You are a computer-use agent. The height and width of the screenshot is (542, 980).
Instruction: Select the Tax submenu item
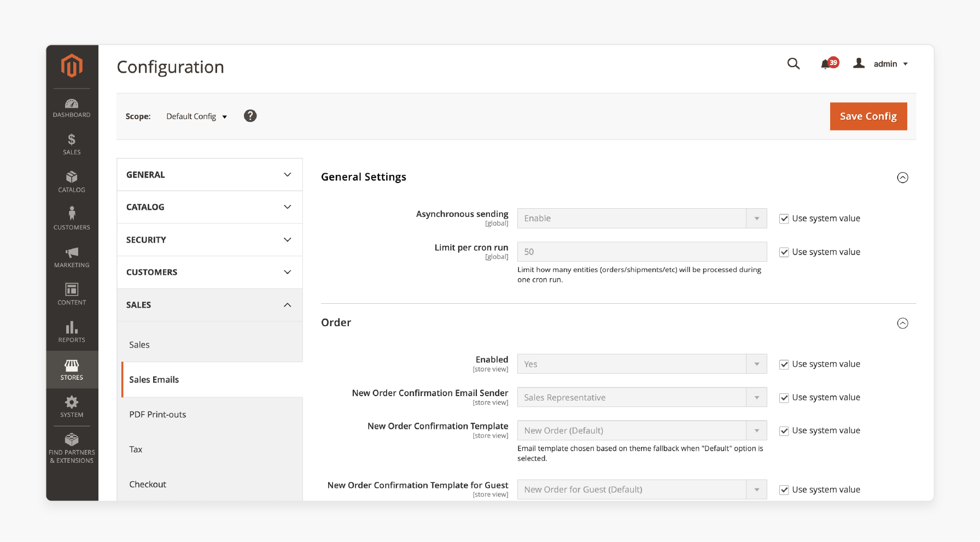[212, 450]
